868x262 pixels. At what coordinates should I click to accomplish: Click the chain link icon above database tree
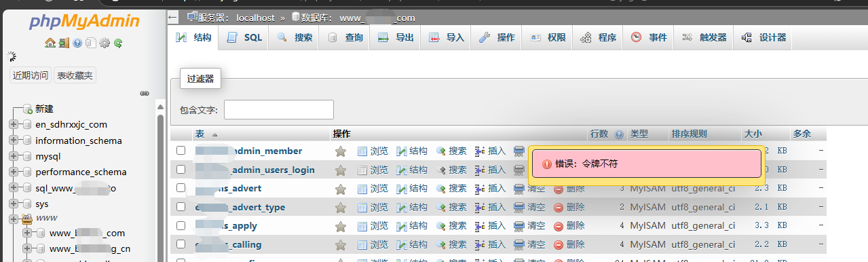coord(144,93)
